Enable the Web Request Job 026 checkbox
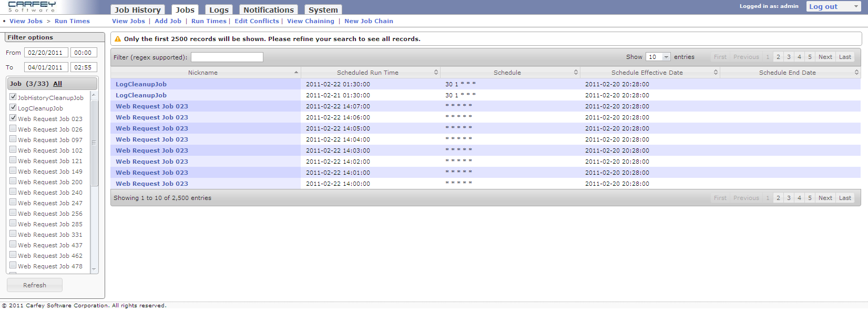Viewport: 868px width, 311px height. click(x=13, y=128)
